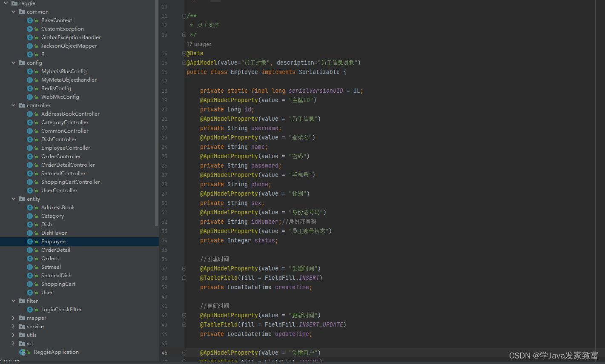Click the CustomException exception class icon

pyautogui.click(x=30, y=29)
